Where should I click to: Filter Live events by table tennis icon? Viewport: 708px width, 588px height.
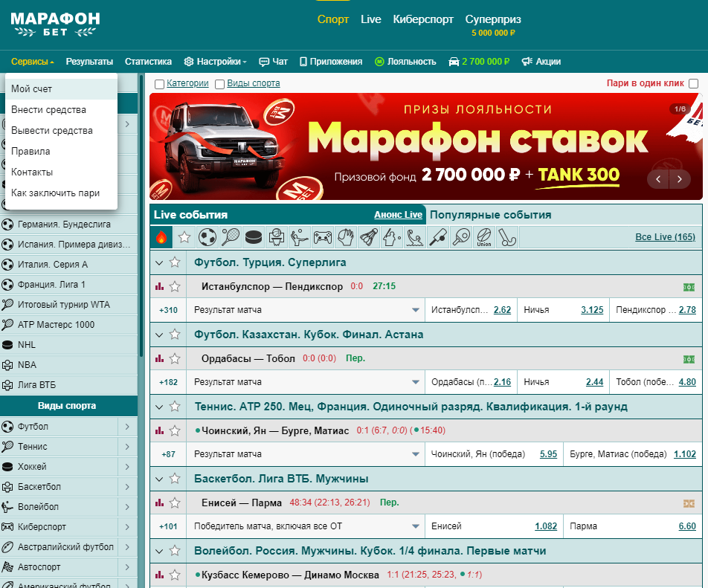click(461, 237)
